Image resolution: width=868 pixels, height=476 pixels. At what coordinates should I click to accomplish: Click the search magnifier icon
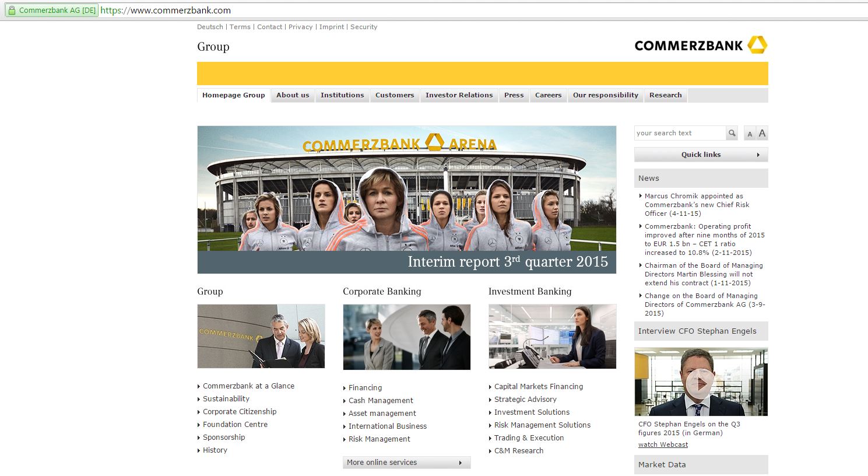click(732, 133)
